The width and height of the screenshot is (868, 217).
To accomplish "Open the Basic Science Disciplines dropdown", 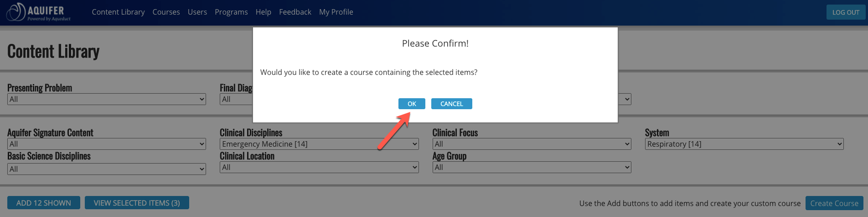I will click(107, 169).
